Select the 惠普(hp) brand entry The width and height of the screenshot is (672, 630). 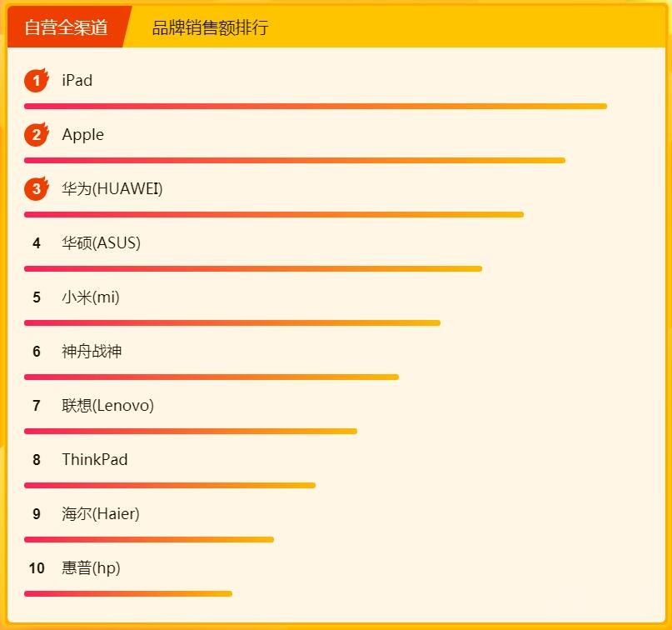(91, 568)
